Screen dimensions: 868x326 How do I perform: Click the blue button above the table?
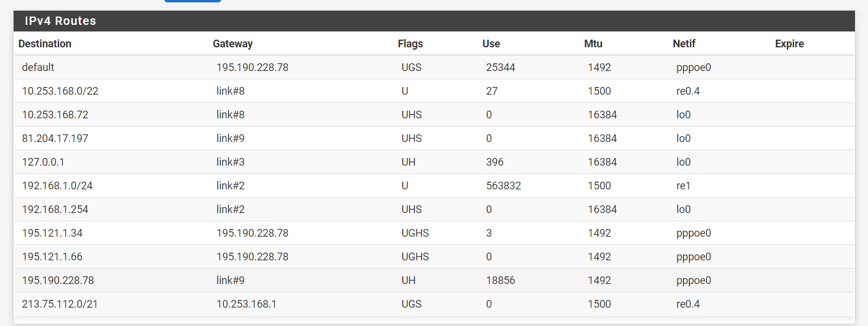click(x=192, y=1)
